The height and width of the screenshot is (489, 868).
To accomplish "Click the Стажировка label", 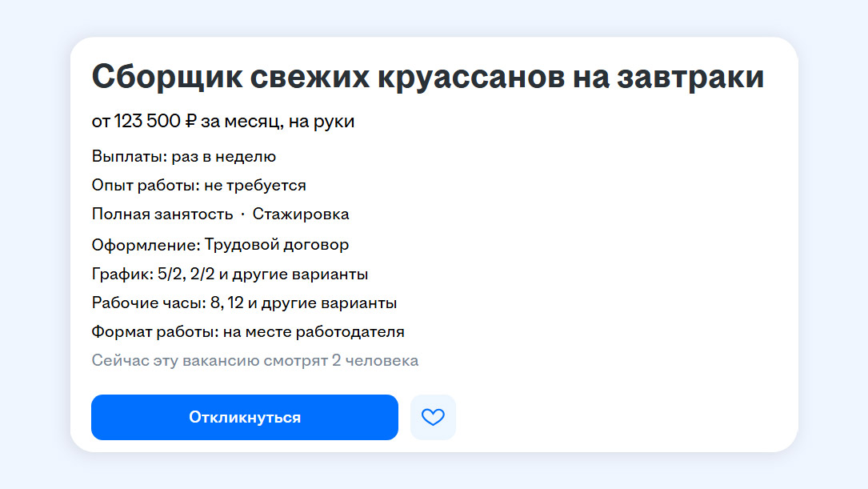I will (x=301, y=214).
